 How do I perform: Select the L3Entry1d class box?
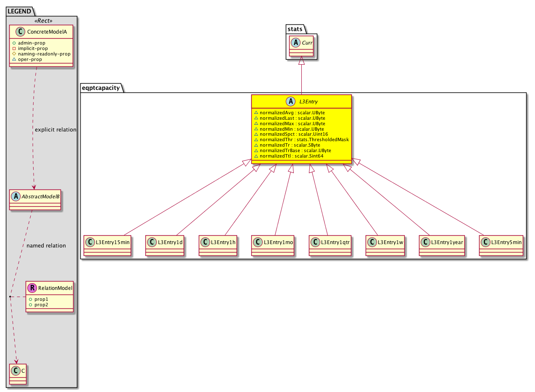click(165, 245)
